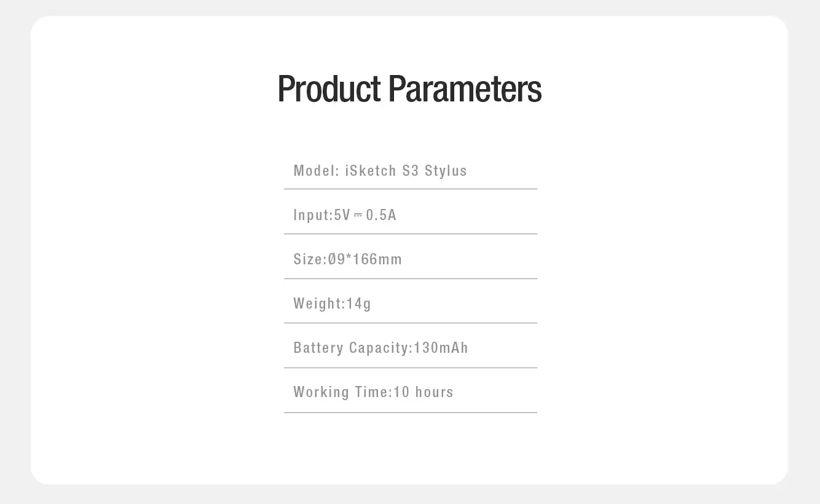This screenshot has width=820, height=504.
Task: Click the 0.5A current value
Action: click(381, 215)
